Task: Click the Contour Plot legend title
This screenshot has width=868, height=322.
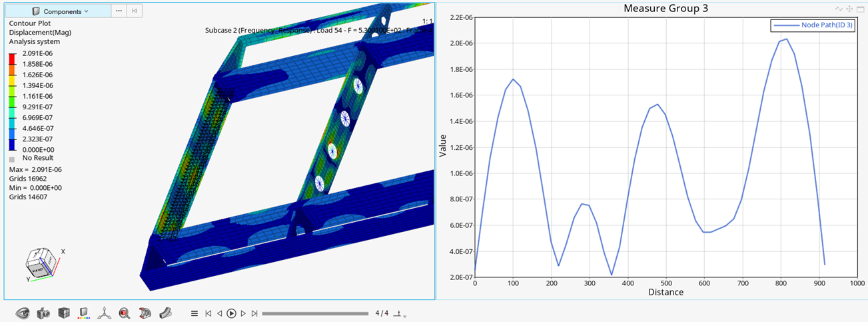Action: click(30, 23)
